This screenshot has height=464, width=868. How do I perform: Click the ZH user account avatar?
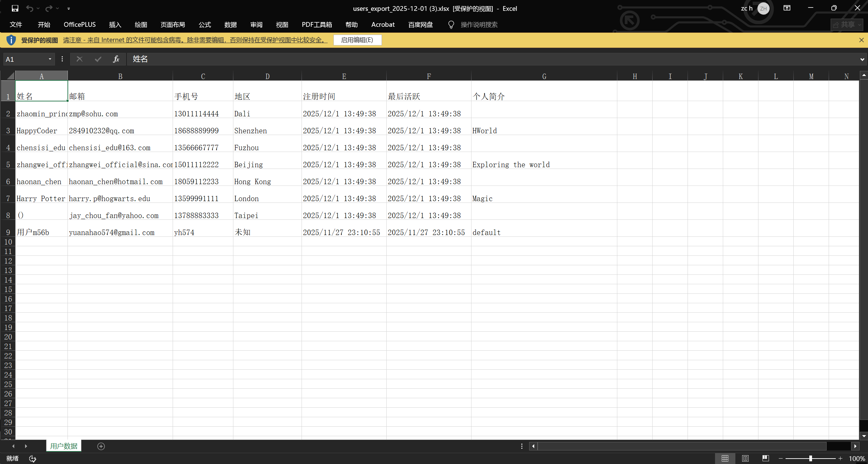[x=763, y=8]
